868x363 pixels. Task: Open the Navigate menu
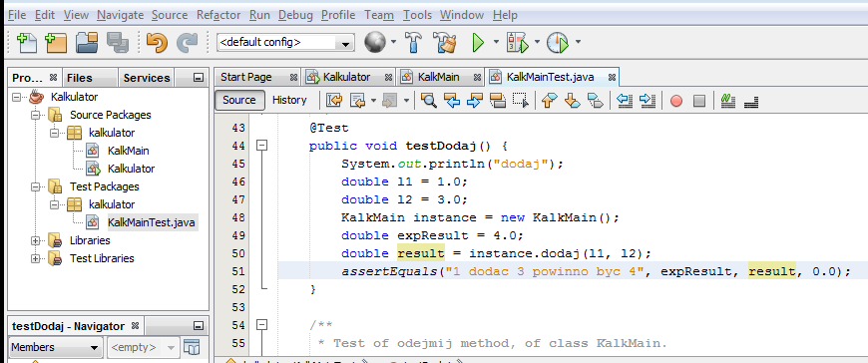120,15
